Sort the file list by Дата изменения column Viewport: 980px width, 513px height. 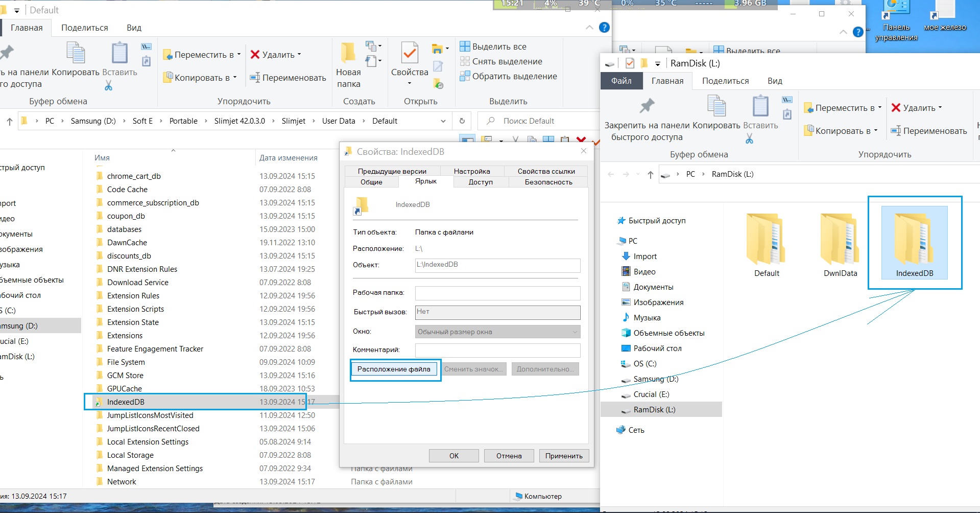pyautogui.click(x=289, y=158)
